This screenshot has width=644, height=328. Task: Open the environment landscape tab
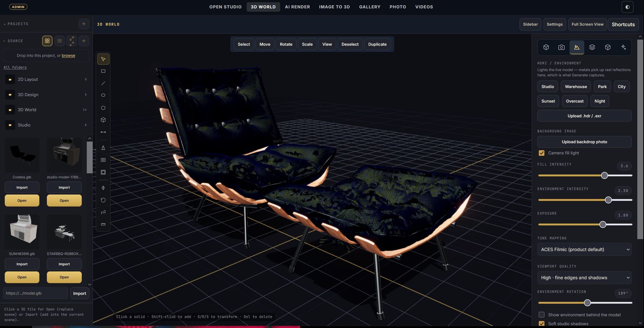[577, 47]
